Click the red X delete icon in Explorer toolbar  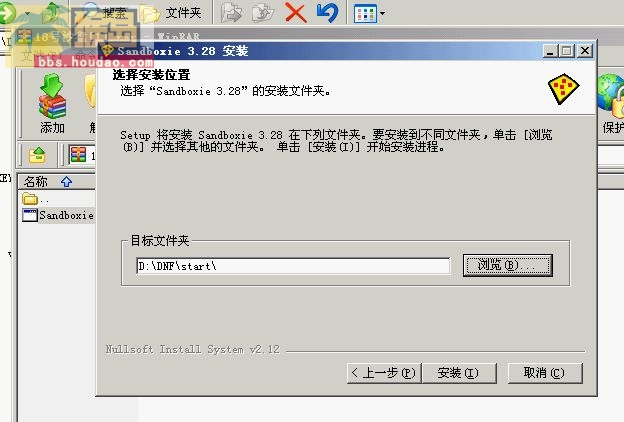pos(295,12)
